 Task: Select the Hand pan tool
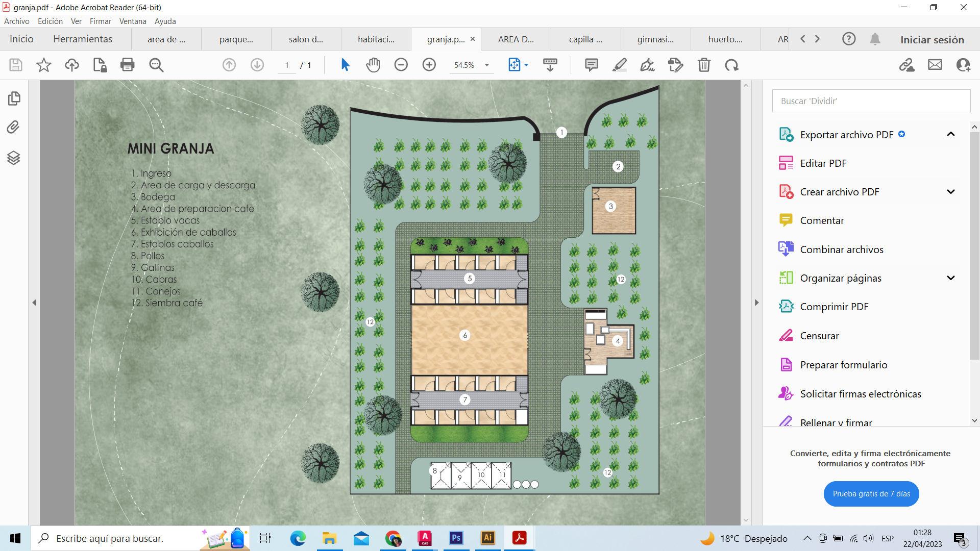click(x=373, y=65)
